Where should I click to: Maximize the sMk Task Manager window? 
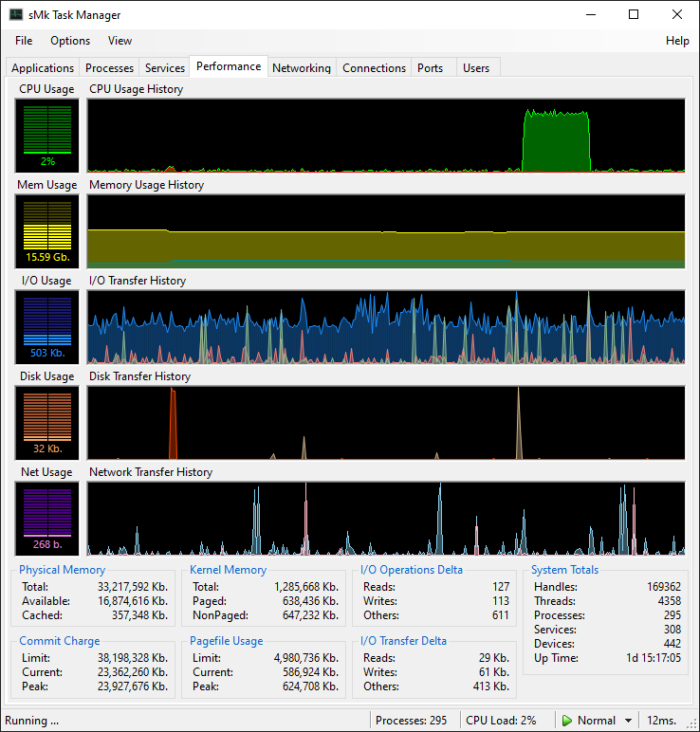click(634, 14)
